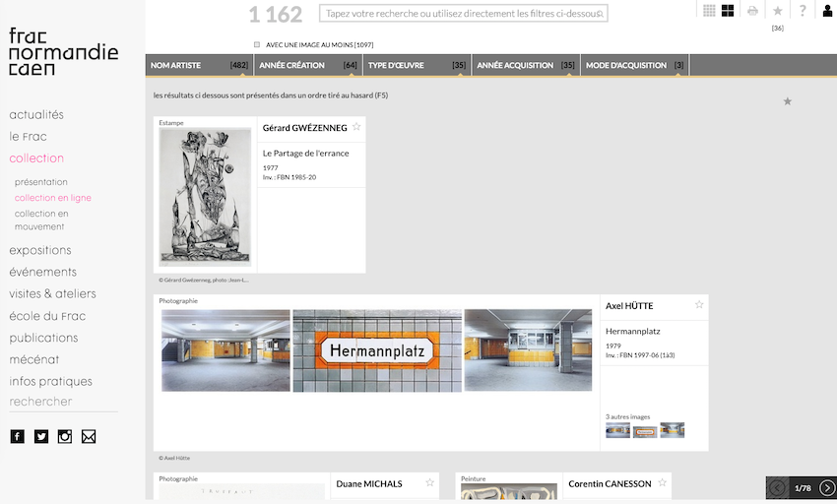837x504 pixels.
Task: Click artist name Duane MICHALS
Action: point(369,484)
